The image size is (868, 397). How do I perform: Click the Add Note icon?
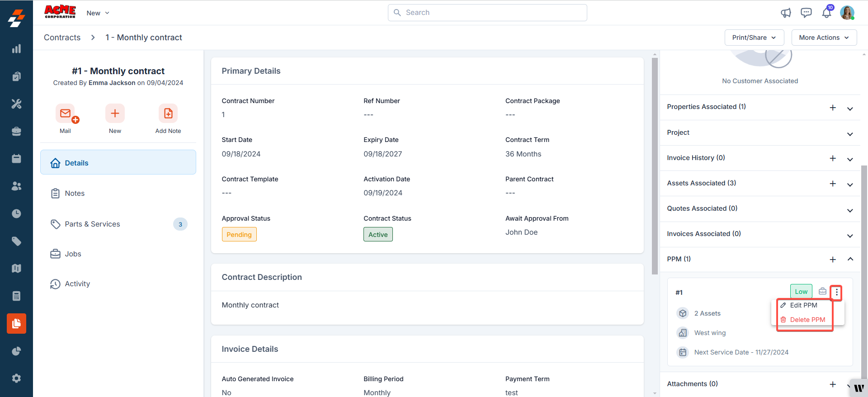(168, 113)
